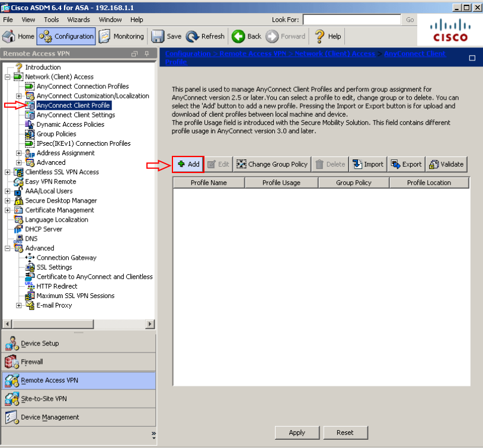Collapse the Network (Client) Access node

7,77
